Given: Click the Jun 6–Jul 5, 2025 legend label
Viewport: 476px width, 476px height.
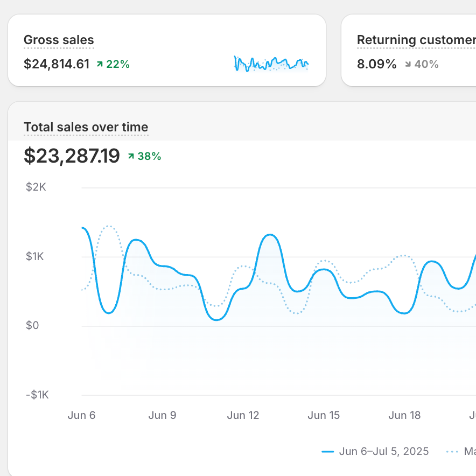Looking at the screenshot, I should pyautogui.click(x=384, y=451).
